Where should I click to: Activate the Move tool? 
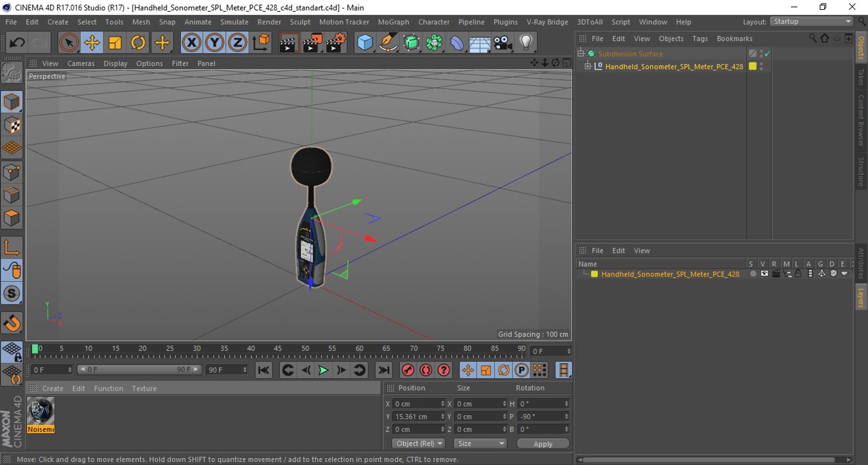coord(92,43)
